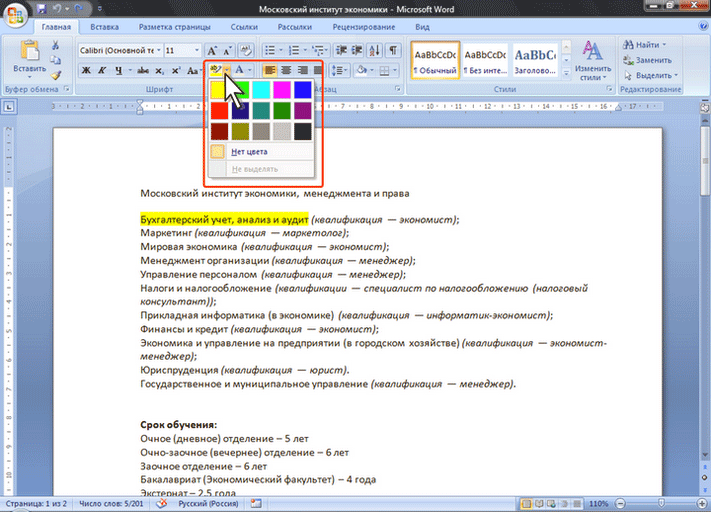This screenshot has width=711, height=512.
Task: Increase the paragraph indent
Action: (357, 50)
